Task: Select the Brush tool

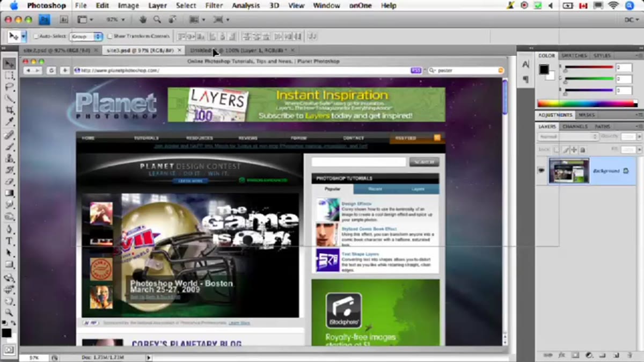Action: tap(9, 147)
